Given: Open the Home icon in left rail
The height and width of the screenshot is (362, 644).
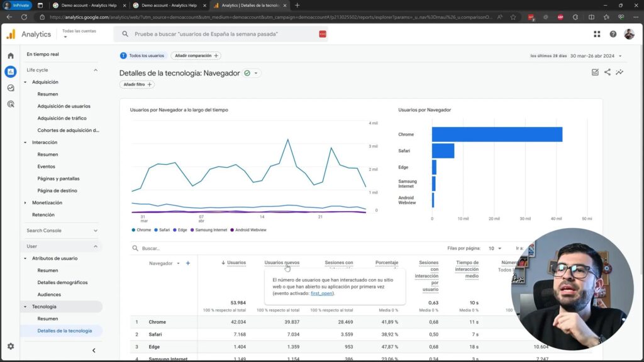Looking at the screenshot, I should [11, 56].
